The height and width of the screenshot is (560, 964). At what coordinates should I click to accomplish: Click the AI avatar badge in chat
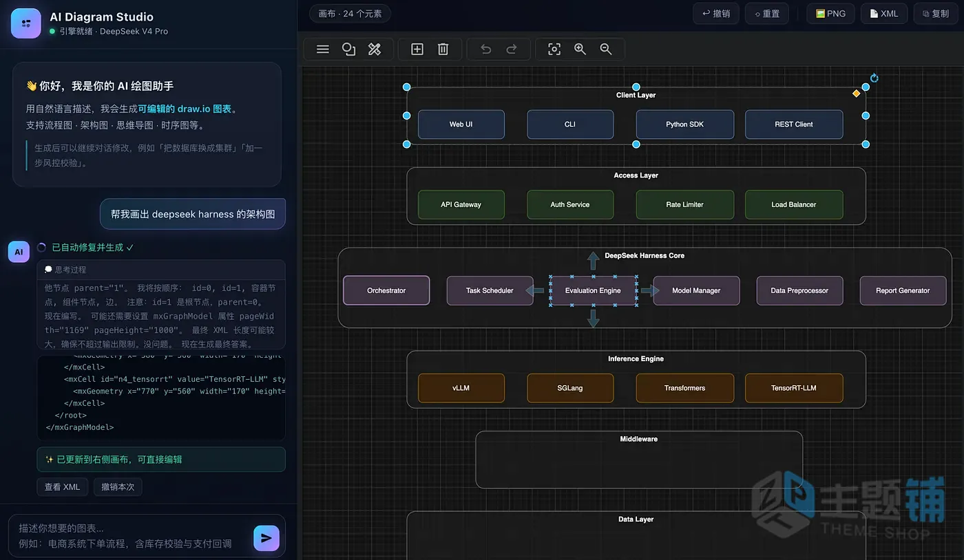pyautogui.click(x=19, y=252)
